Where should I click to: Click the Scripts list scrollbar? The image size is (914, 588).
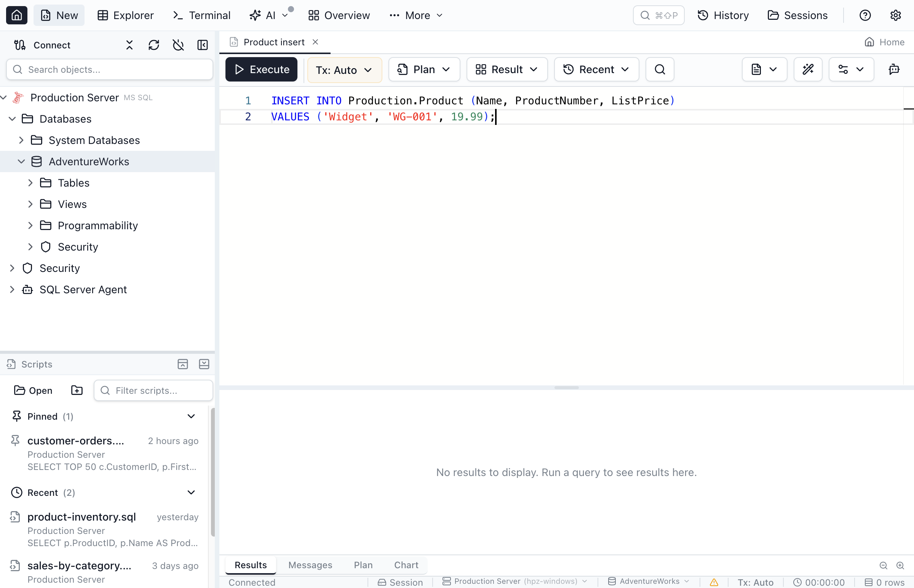pos(212,473)
